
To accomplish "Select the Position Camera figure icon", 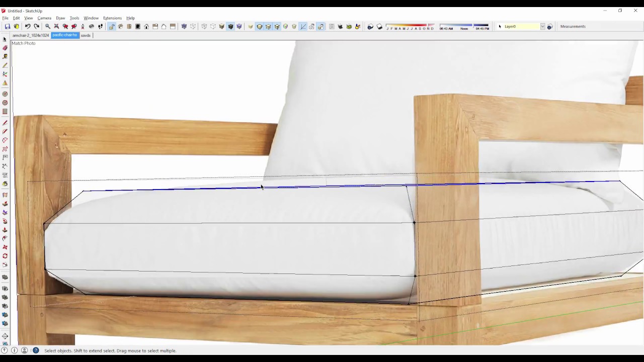I will pos(83,27).
